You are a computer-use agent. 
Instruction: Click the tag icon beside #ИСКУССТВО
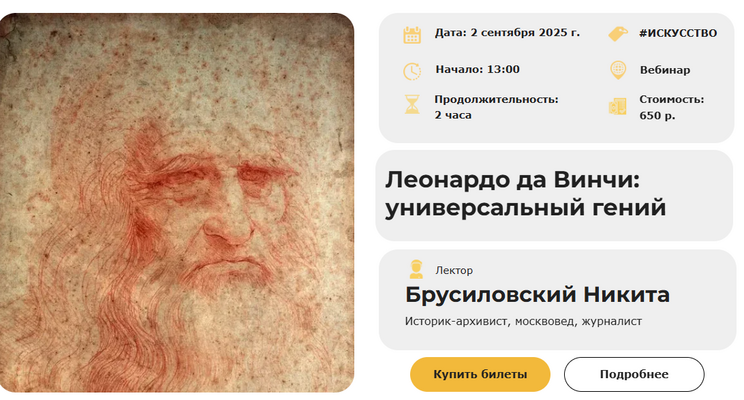pyautogui.click(x=618, y=34)
